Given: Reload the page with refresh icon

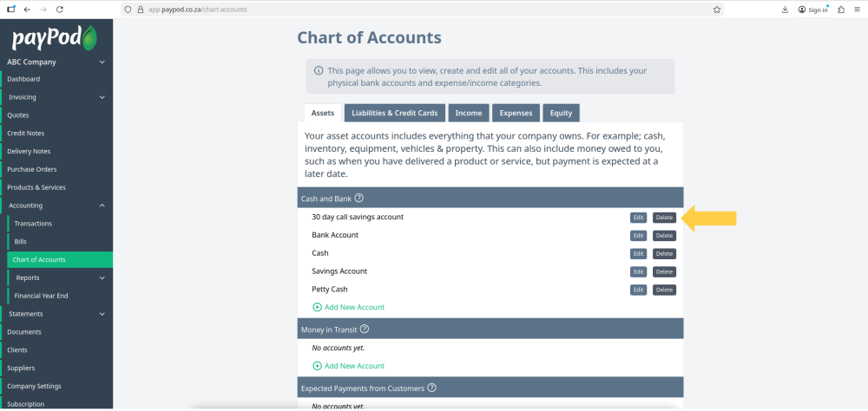Looking at the screenshot, I should click(60, 10).
